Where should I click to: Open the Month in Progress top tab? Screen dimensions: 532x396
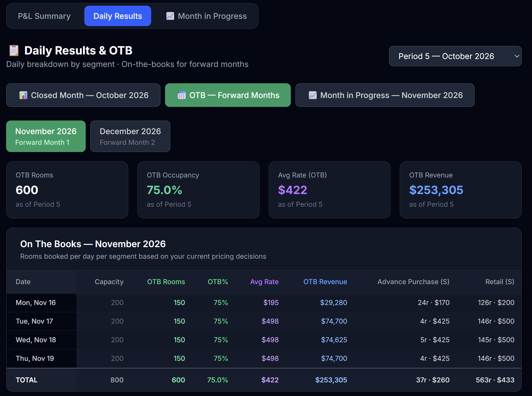[206, 16]
